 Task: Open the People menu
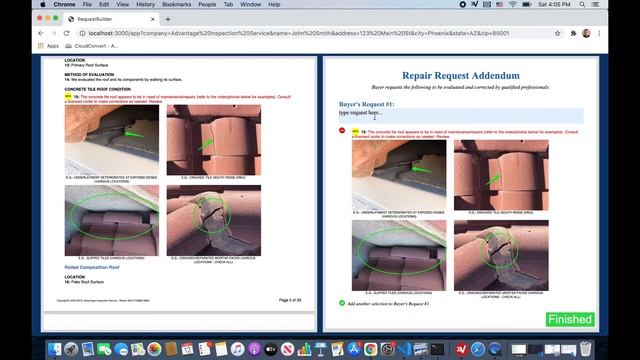click(207, 4)
